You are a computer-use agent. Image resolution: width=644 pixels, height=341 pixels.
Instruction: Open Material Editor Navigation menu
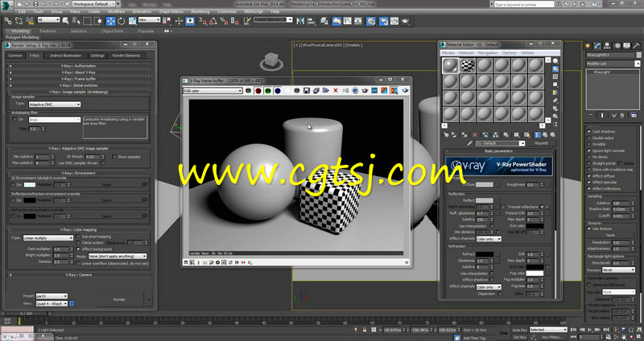pos(488,53)
